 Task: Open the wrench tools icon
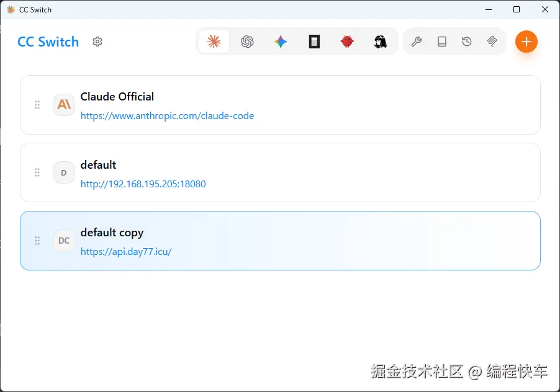tap(416, 41)
